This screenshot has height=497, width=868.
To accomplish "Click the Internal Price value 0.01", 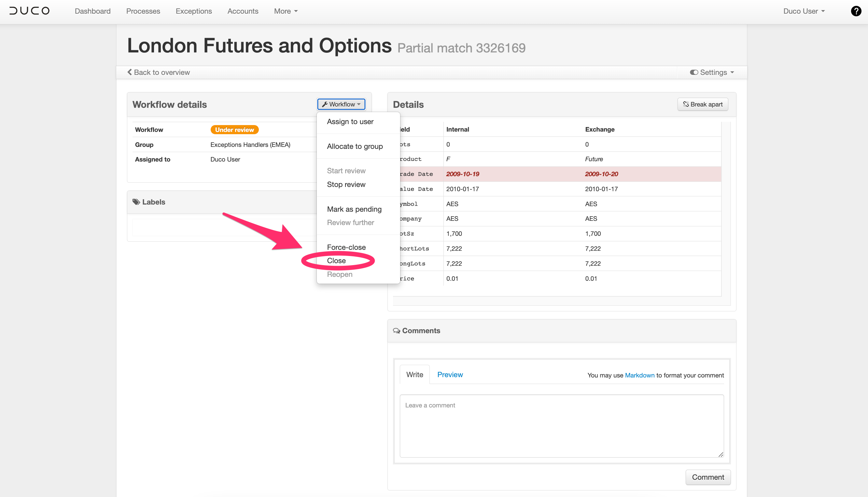I will click(x=452, y=278).
